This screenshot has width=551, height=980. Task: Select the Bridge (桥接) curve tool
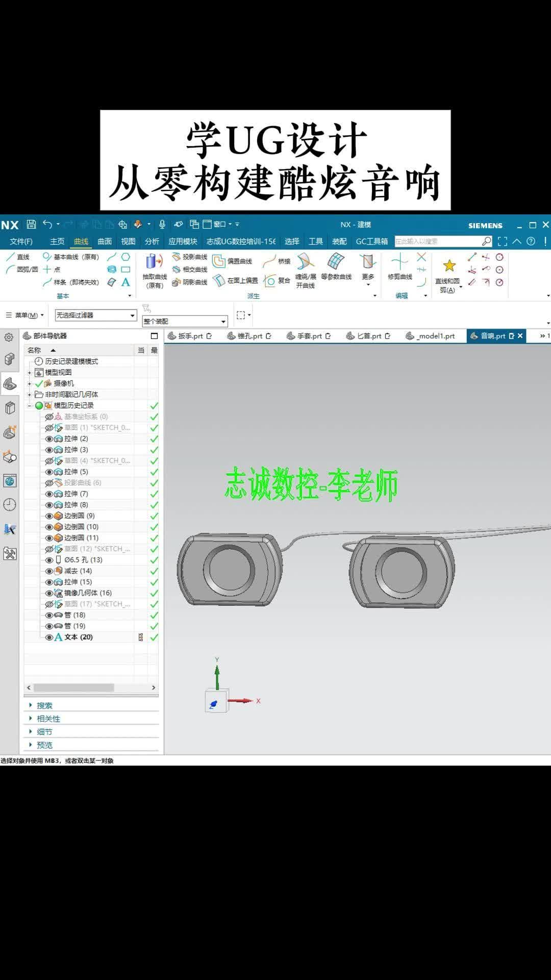(277, 261)
